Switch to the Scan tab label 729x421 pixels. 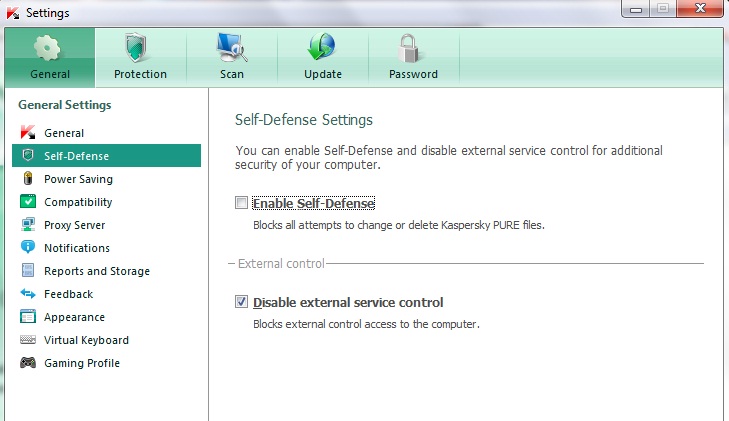coord(232,74)
